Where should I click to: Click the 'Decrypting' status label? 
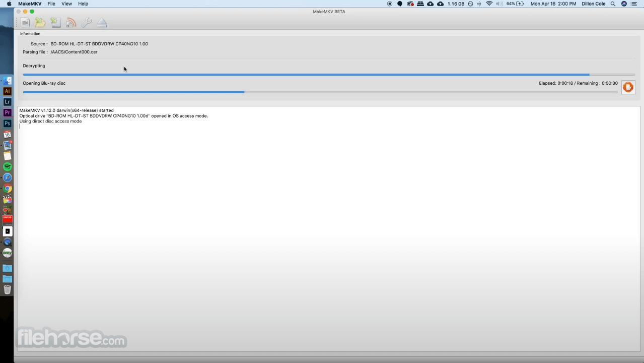(x=34, y=66)
